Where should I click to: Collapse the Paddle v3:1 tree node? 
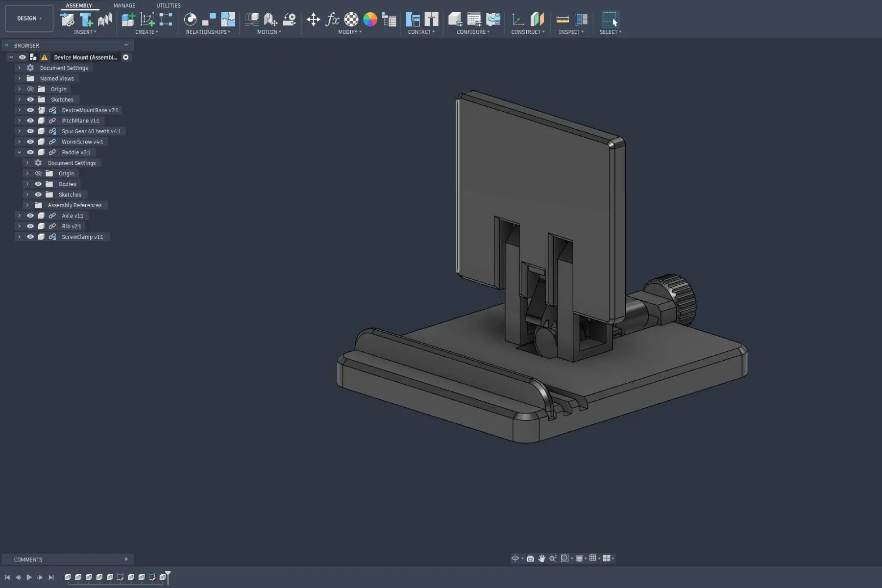20,152
